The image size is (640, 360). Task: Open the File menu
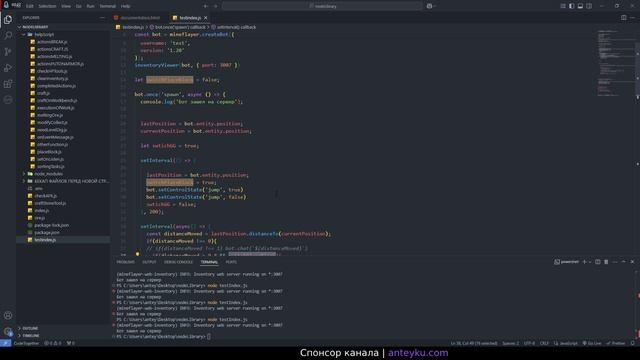[x=16, y=6]
